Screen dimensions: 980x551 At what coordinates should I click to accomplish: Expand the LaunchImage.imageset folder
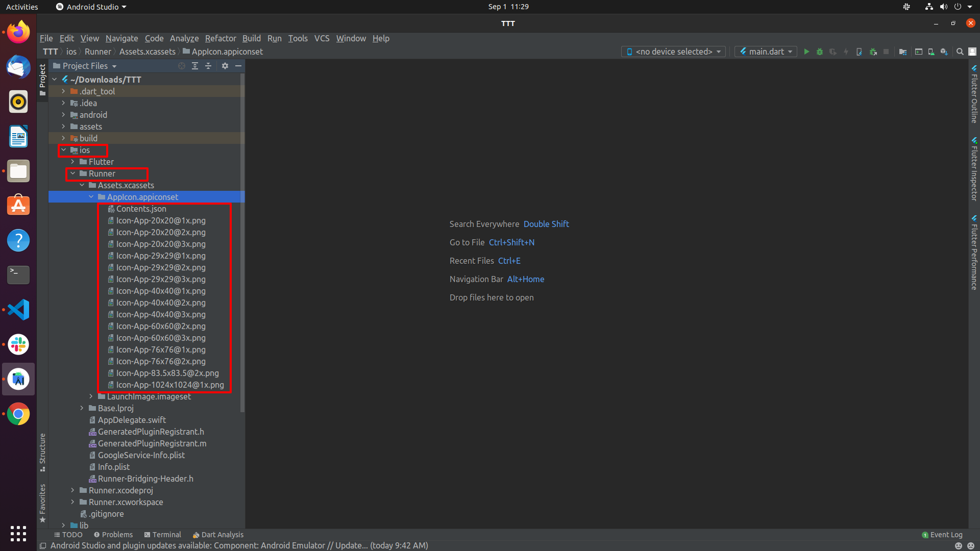click(x=91, y=396)
